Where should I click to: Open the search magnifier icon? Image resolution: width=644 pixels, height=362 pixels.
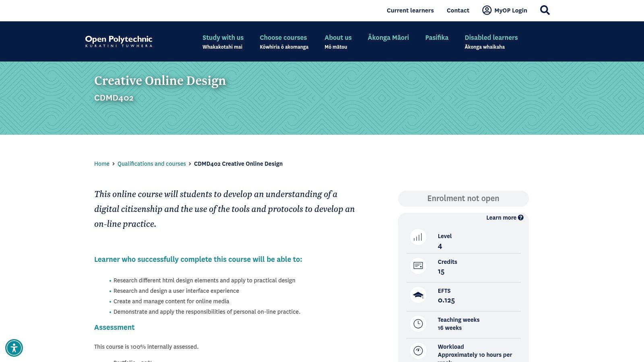click(545, 10)
